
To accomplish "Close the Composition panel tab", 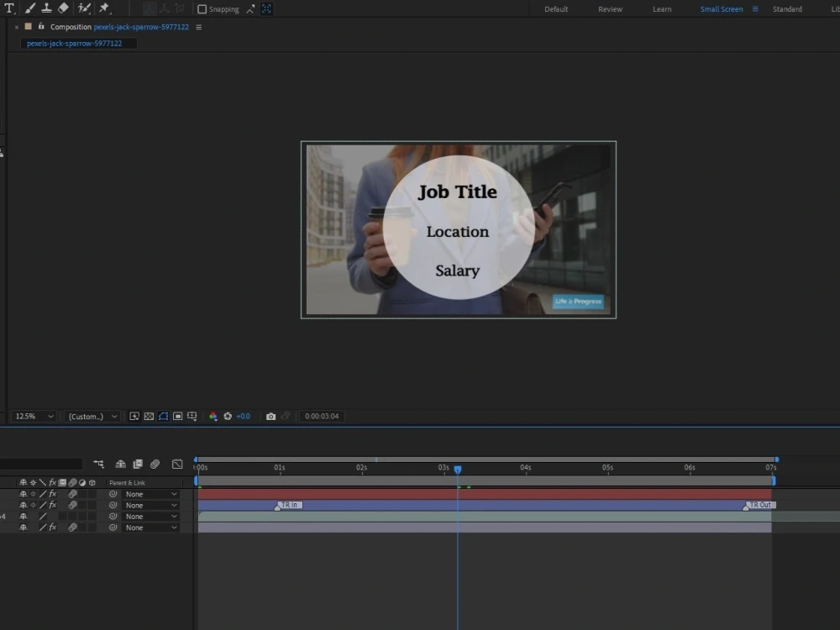I will (x=17, y=27).
